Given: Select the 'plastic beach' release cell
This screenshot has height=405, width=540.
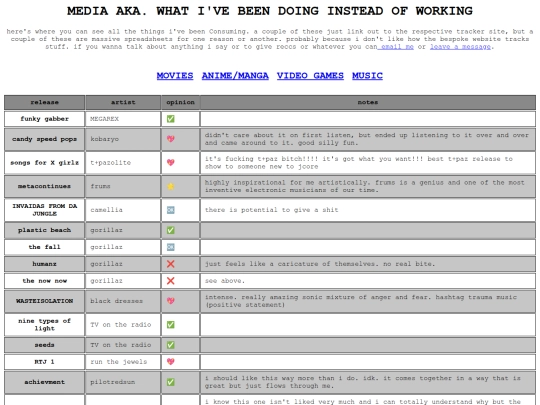Looking at the screenshot, I should point(44,230).
